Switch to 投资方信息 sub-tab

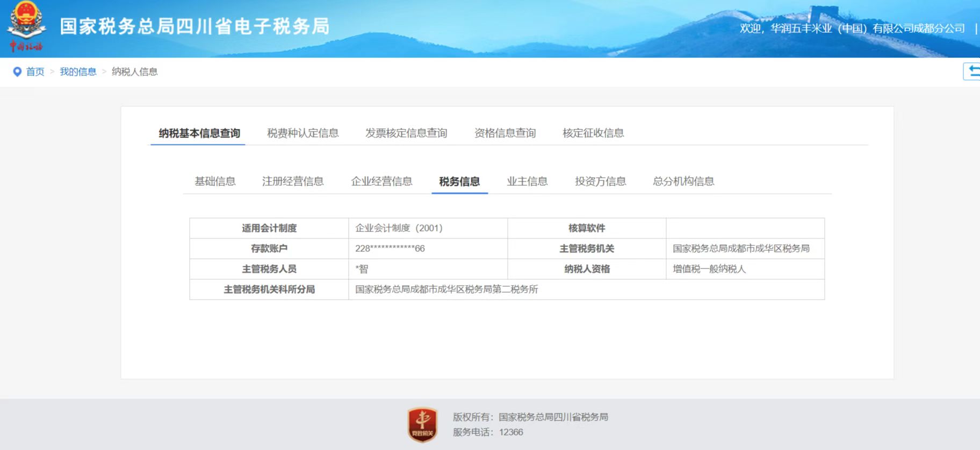coord(600,182)
